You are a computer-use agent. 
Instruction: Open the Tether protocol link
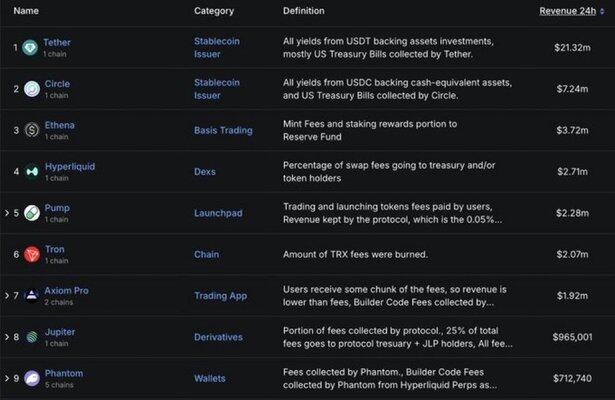tap(57, 42)
